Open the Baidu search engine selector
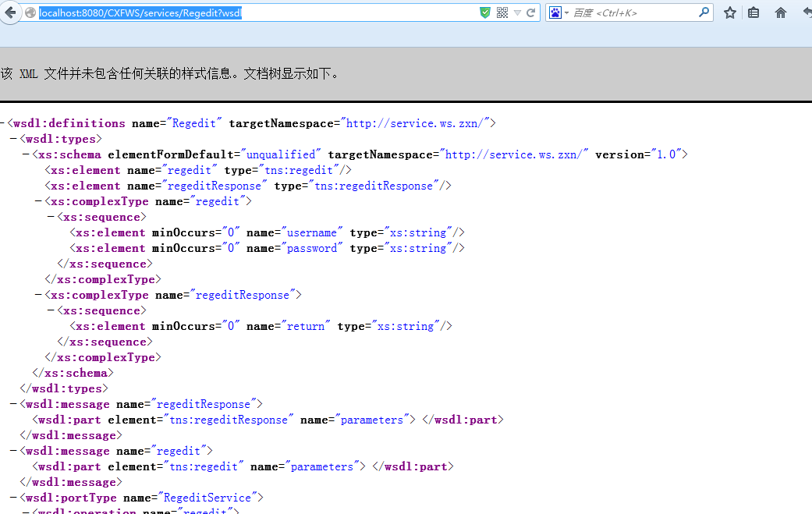 558,13
